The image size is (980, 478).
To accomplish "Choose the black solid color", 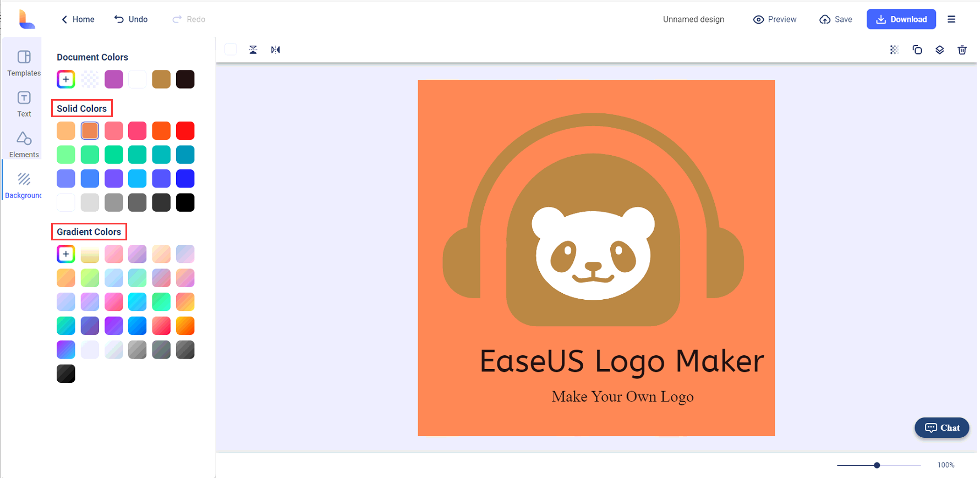I will 185,202.
